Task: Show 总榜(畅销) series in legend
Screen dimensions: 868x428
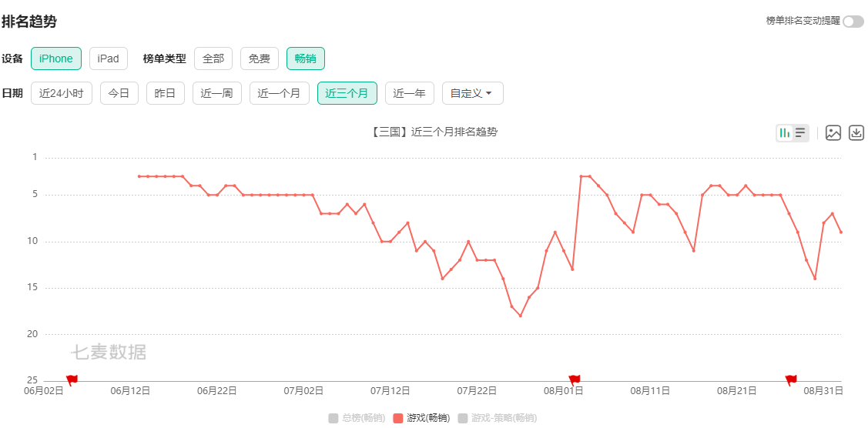Action: 357,418
